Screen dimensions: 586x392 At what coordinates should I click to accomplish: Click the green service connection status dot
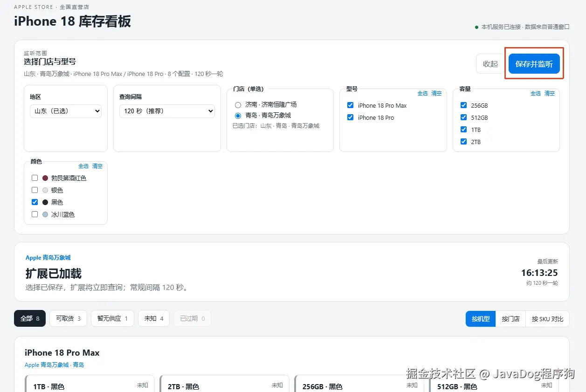pos(476,27)
